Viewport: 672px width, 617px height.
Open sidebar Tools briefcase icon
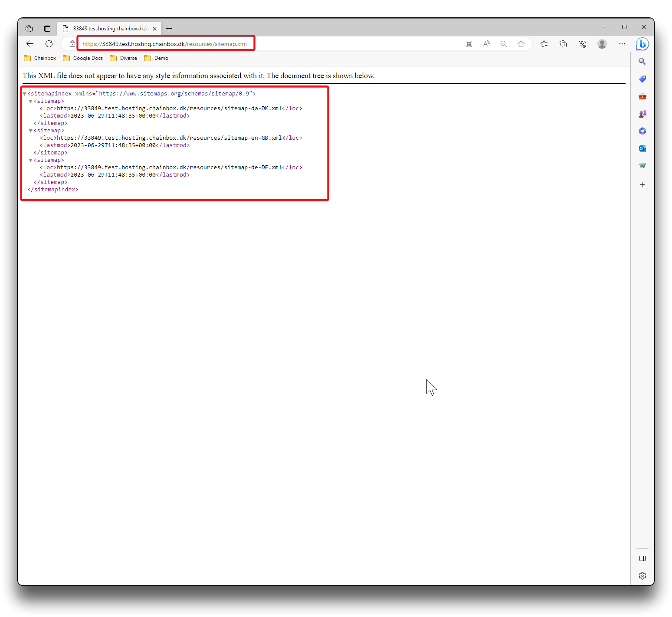(642, 96)
